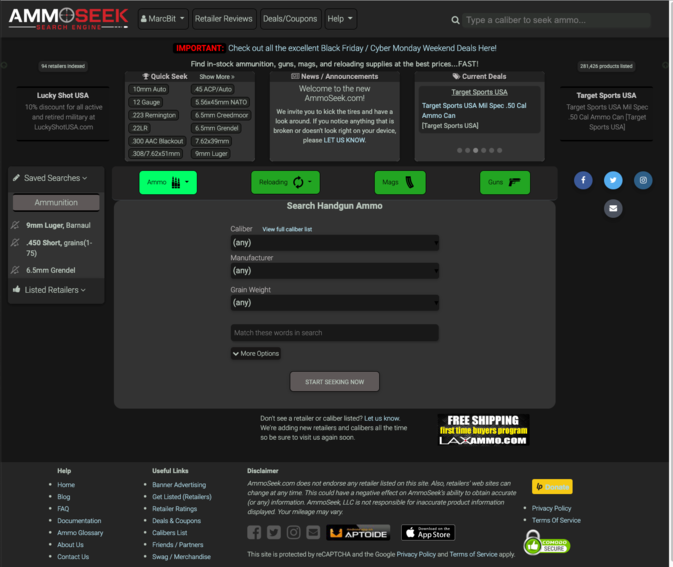Screen dimensions: 673x567
Task: Select last dot in Current Deals carousel
Action: pyautogui.click(x=499, y=151)
